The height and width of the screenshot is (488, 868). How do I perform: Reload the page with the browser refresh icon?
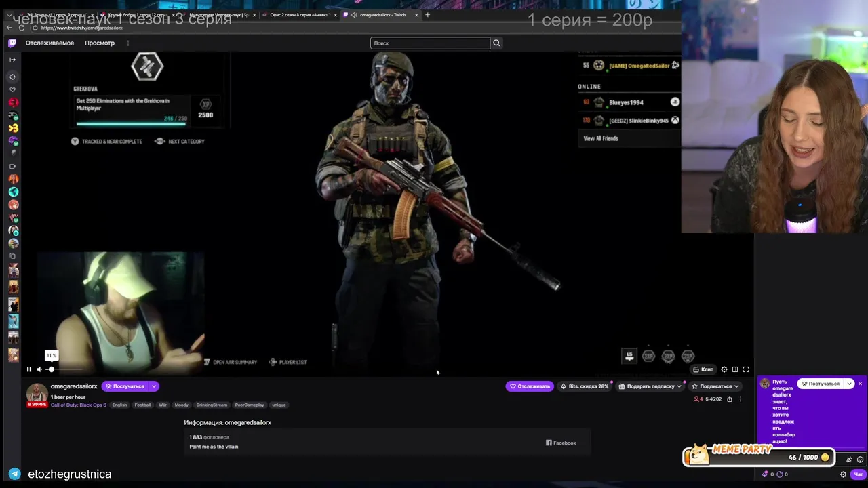[22, 28]
